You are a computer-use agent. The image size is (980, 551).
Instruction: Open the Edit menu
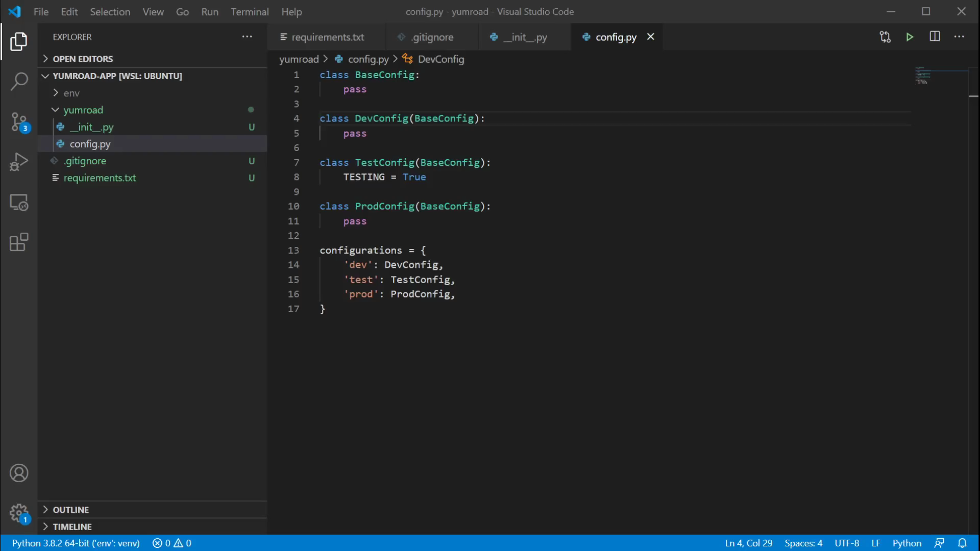69,11
